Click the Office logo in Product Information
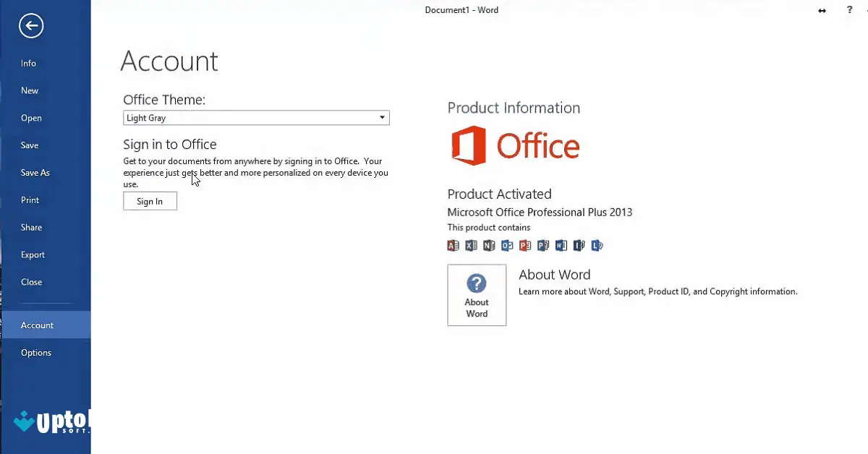Image resolution: width=868 pixels, height=454 pixels. (x=515, y=145)
